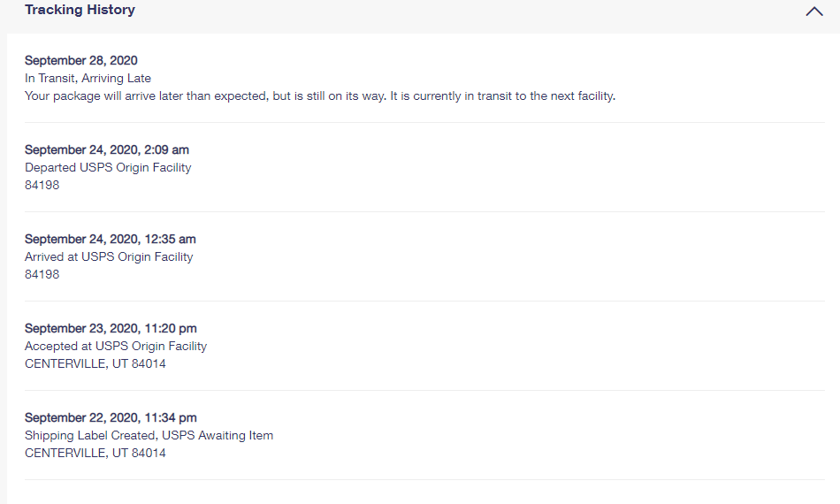The image size is (840, 504).
Task: Click CENTERVILLE, UT 84014 under the Accepted entry
Action: [95, 364]
